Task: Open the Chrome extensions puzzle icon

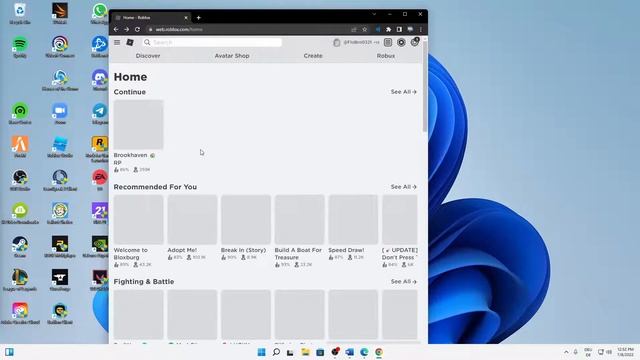Action: (x=389, y=29)
